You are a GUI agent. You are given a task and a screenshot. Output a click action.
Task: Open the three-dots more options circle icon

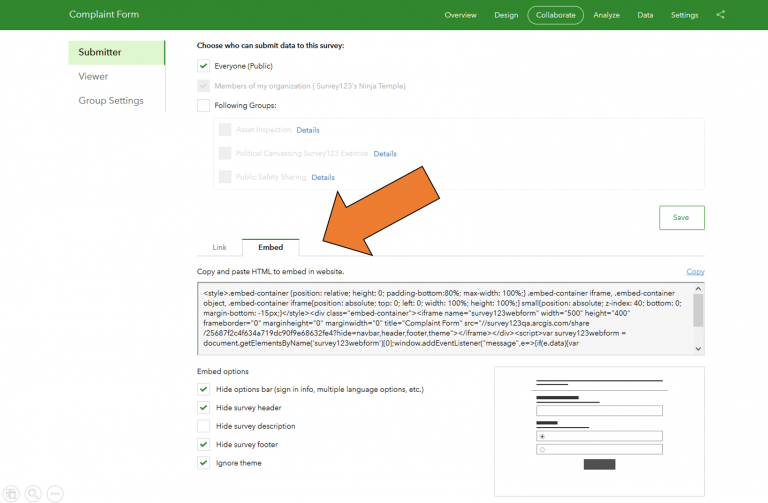click(x=55, y=494)
